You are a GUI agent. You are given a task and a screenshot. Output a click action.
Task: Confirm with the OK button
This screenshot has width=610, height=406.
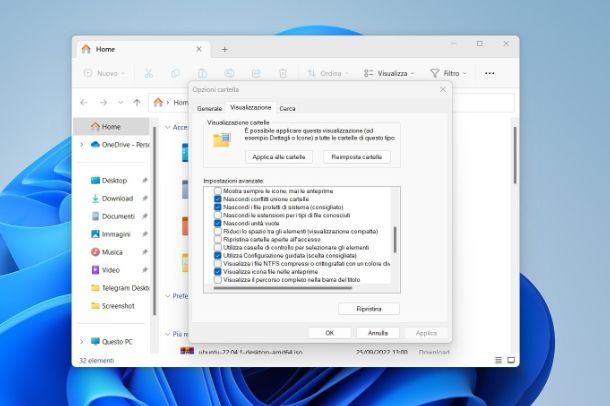click(330, 333)
